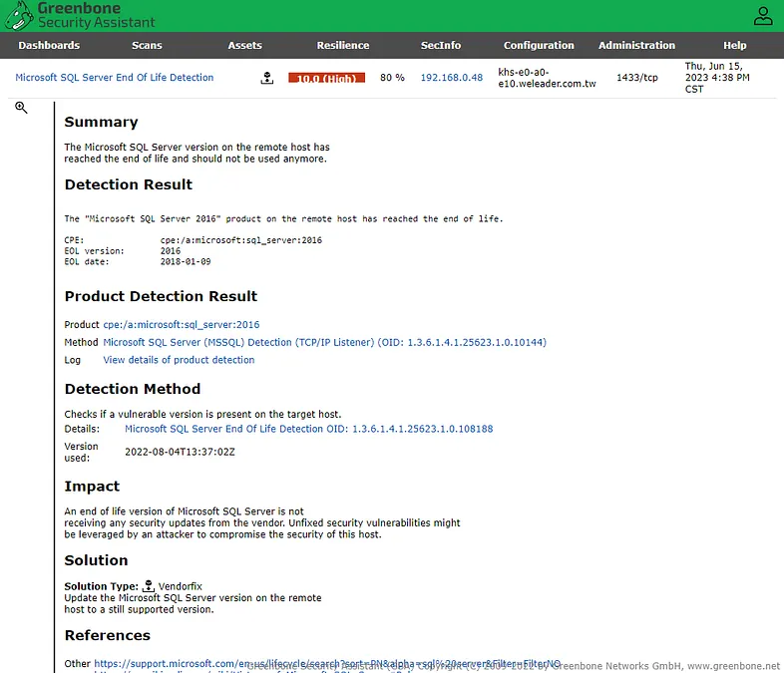Click the Product Detection Result heading
Viewport: 784px width, 673px height.
tap(161, 296)
